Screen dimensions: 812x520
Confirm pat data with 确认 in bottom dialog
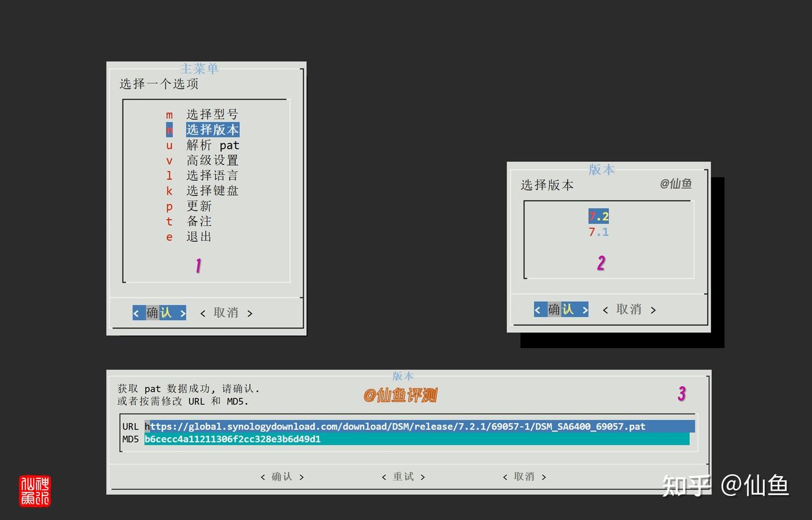pyautogui.click(x=282, y=477)
